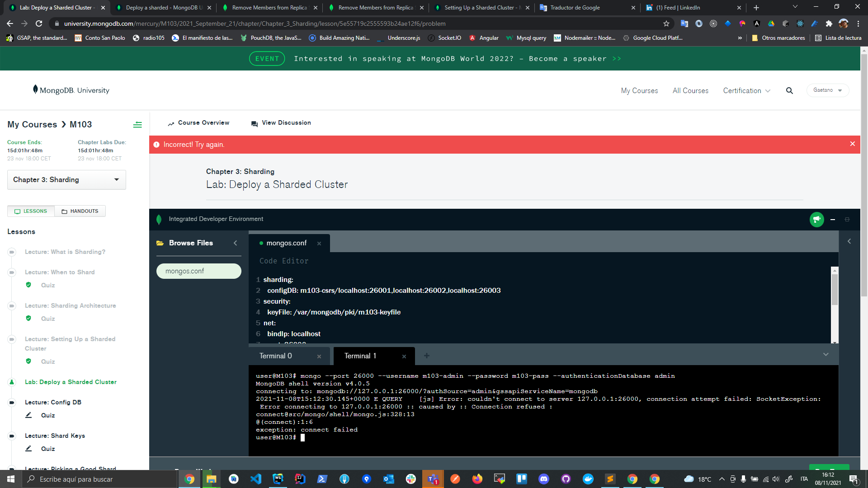868x488 pixels.
Task: Open Lecture: Shard Keys
Action: pyautogui.click(x=55, y=436)
